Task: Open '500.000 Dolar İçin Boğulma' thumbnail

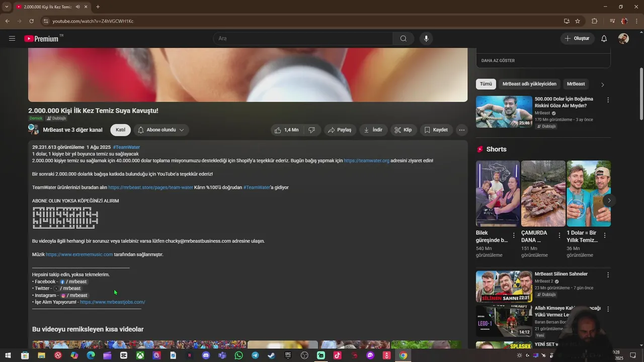Action: 504,112
